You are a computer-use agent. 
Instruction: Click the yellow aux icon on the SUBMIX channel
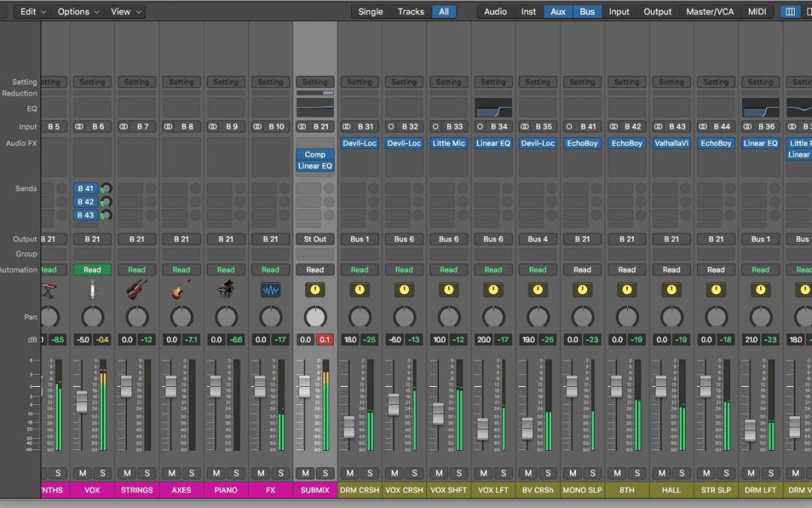click(x=314, y=289)
